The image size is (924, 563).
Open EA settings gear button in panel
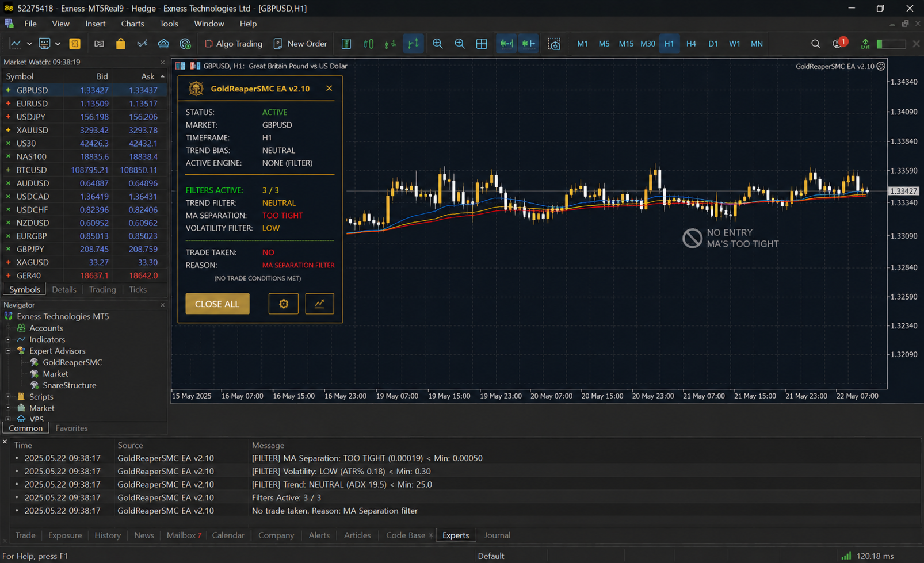[x=284, y=304]
